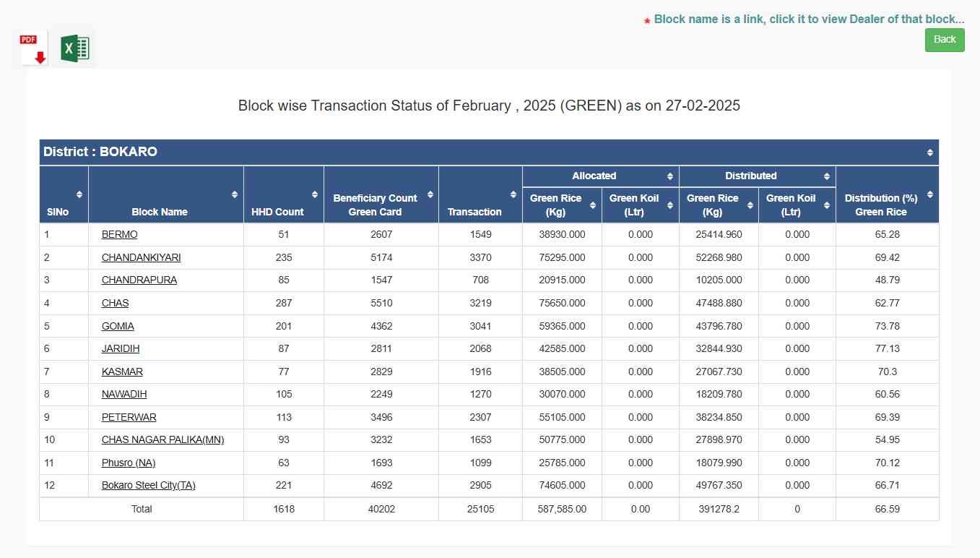980x558 pixels.
Task: Sort Distributed Green Rice (Kg) arrows
Action: pyautogui.click(x=750, y=205)
